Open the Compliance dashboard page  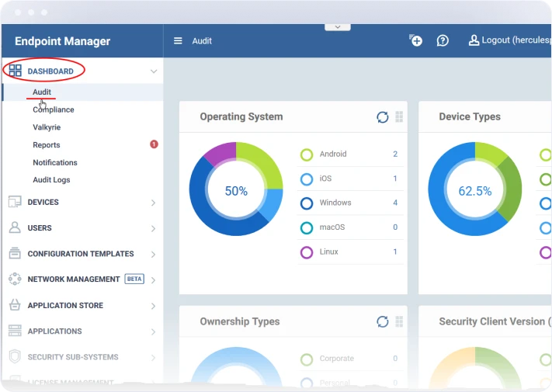point(54,109)
